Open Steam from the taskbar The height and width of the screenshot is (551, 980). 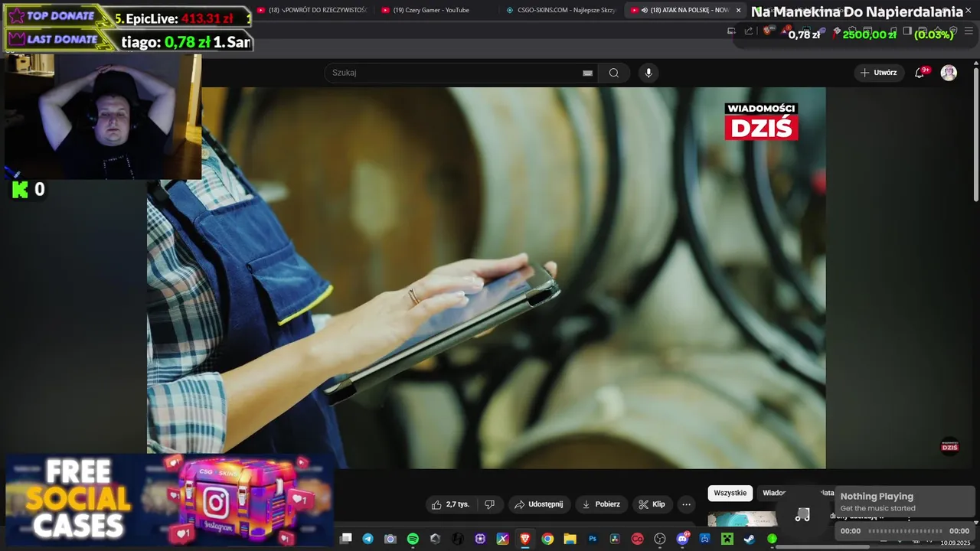point(749,539)
